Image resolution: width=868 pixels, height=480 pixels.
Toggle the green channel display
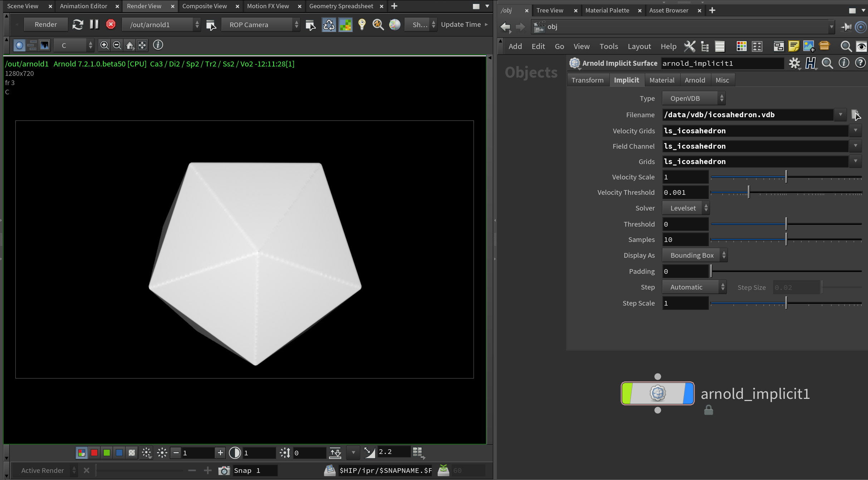point(107,453)
